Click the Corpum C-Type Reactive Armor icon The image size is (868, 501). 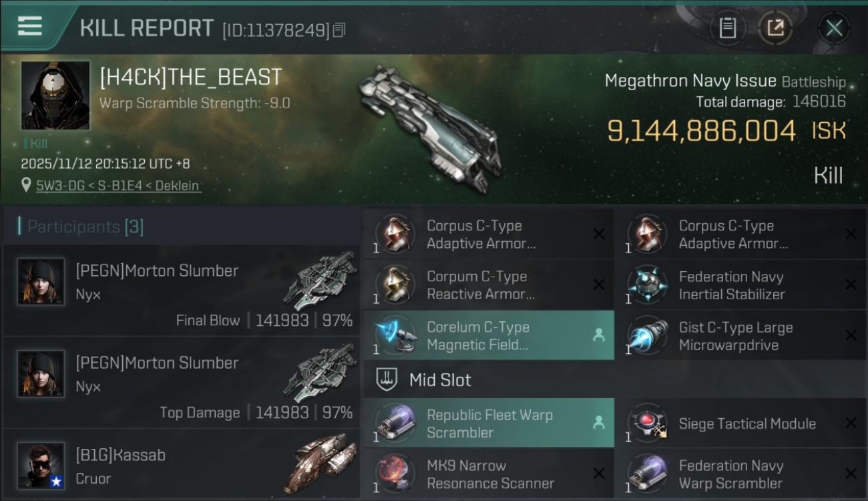click(395, 285)
